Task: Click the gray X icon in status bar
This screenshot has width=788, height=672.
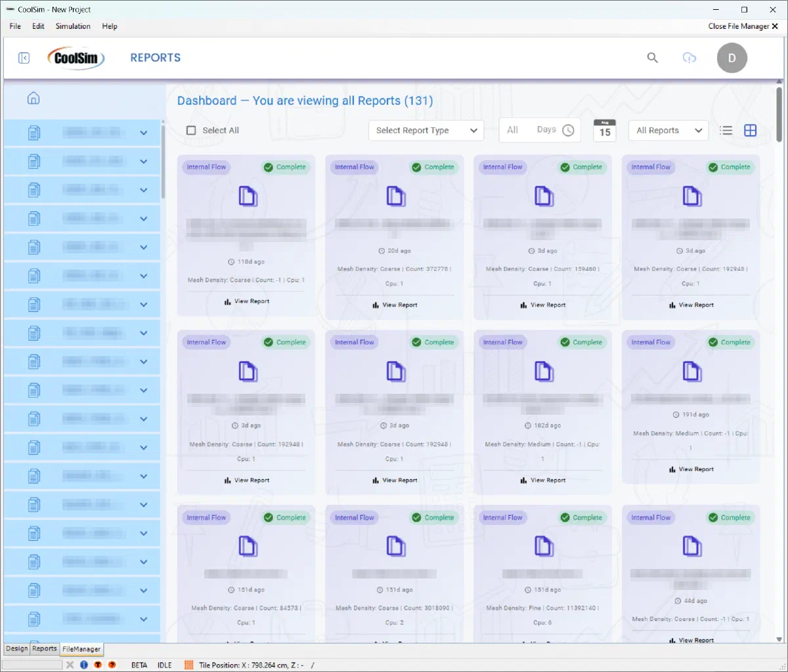Action: (x=70, y=665)
